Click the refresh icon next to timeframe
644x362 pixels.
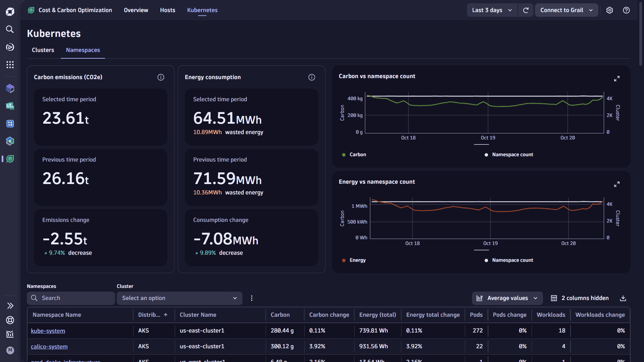[526, 10]
